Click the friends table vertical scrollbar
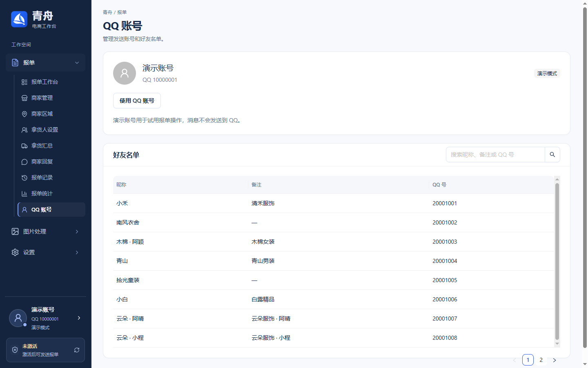588x368 pixels. [x=557, y=262]
